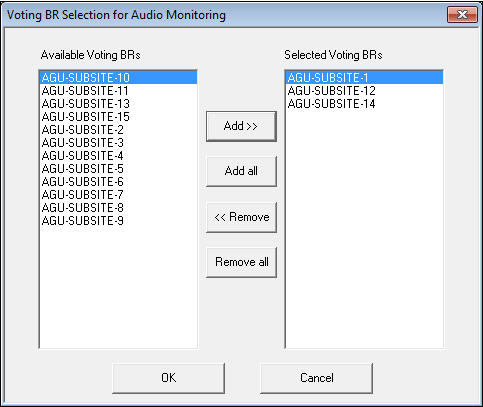Click the Add >> button

coord(241,126)
